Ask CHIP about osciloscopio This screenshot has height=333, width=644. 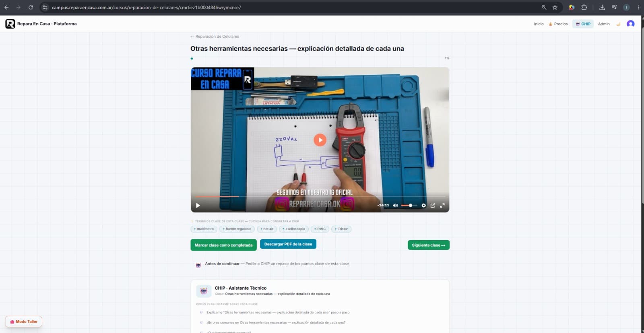pos(294,229)
